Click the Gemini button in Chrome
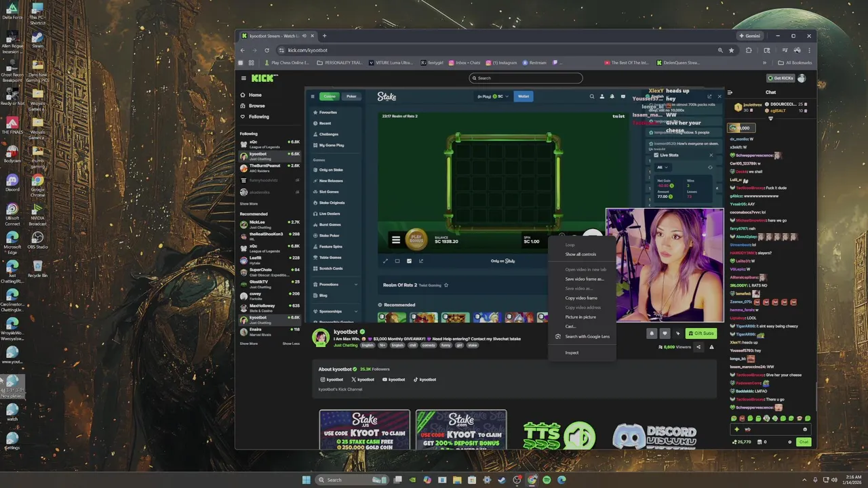868x488 pixels. click(749, 36)
